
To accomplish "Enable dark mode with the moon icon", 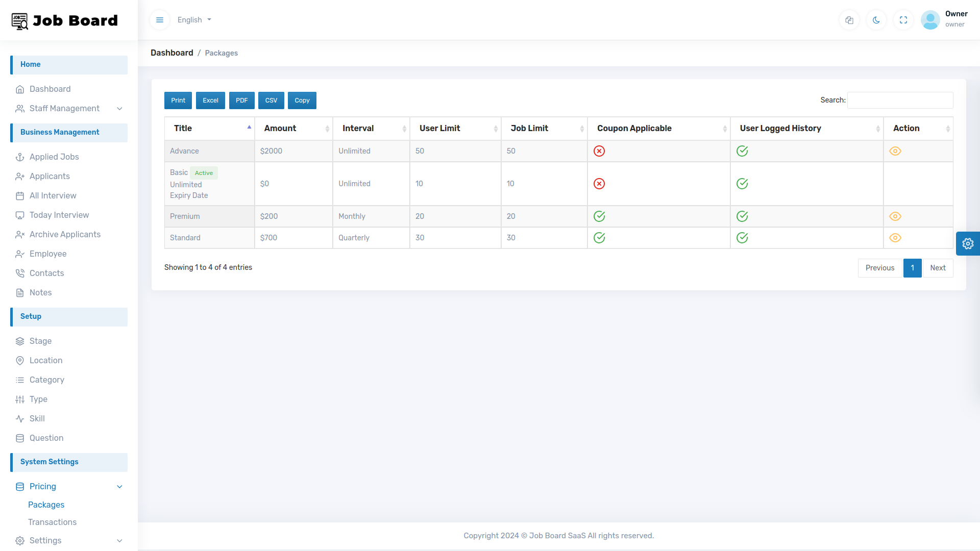I will pyautogui.click(x=876, y=20).
